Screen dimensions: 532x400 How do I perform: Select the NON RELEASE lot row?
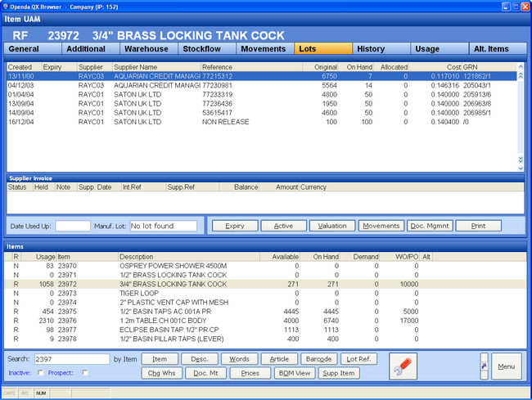coord(262,122)
